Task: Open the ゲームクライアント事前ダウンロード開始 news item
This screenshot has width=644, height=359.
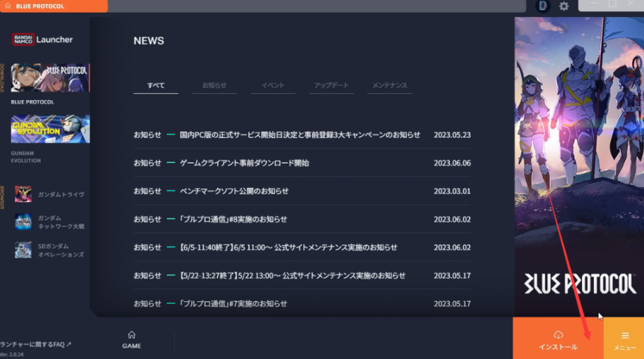Action: [x=244, y=163]
